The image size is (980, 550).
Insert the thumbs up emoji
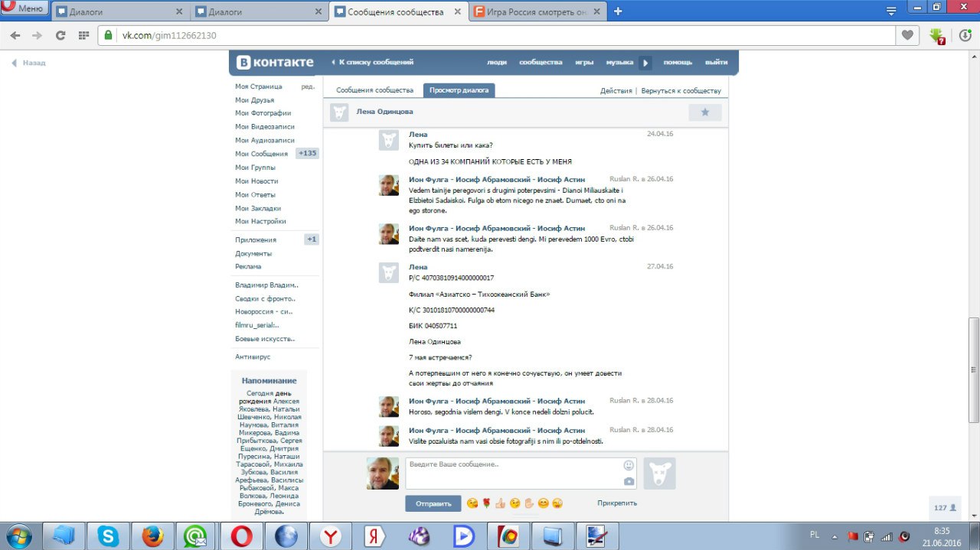tap(500, 503)
